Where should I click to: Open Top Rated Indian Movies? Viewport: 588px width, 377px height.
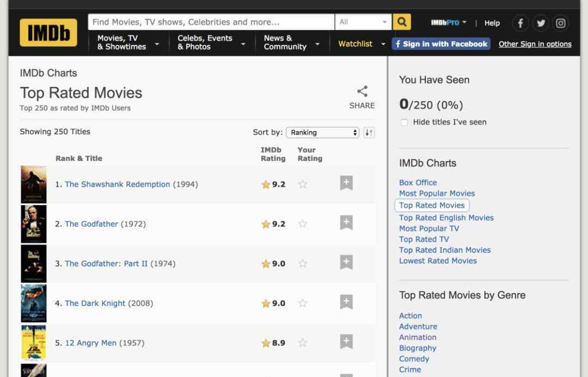[445, 250]
